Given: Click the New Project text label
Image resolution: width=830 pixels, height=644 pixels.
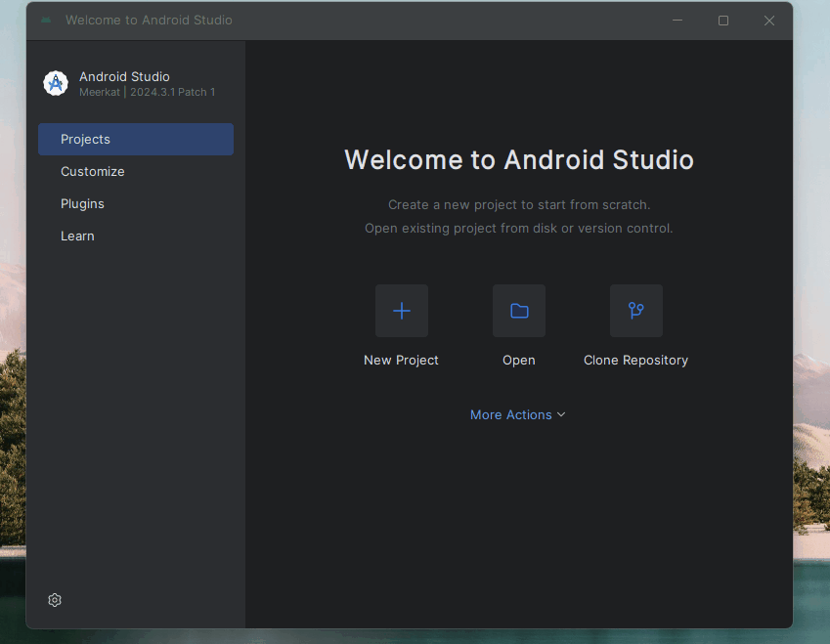Looking at the screenshot, I should (401, 361).
